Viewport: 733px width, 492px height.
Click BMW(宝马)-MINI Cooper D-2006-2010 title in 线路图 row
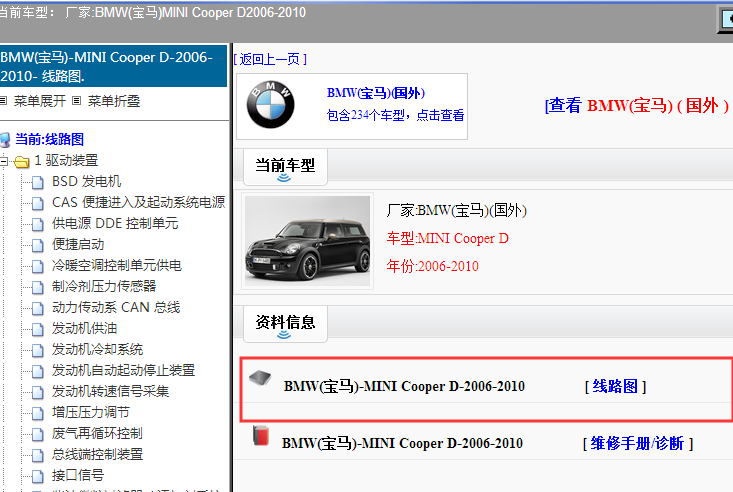tap(404, 386)
